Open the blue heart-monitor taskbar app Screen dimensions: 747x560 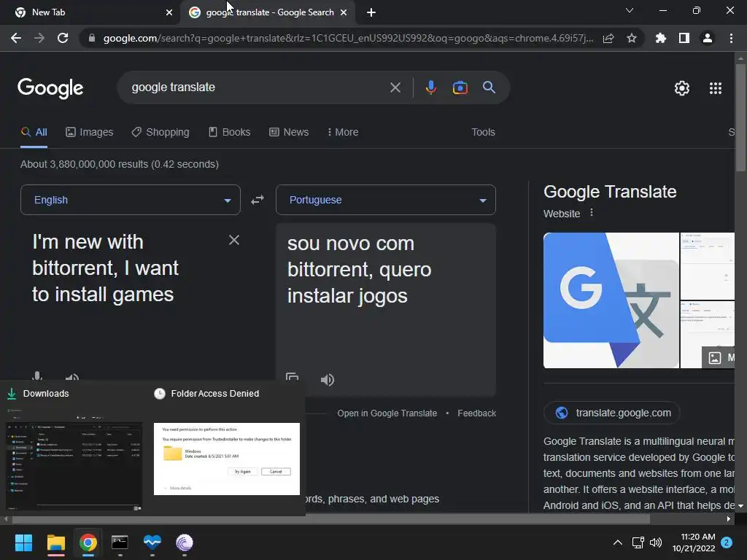click(152, 542)
